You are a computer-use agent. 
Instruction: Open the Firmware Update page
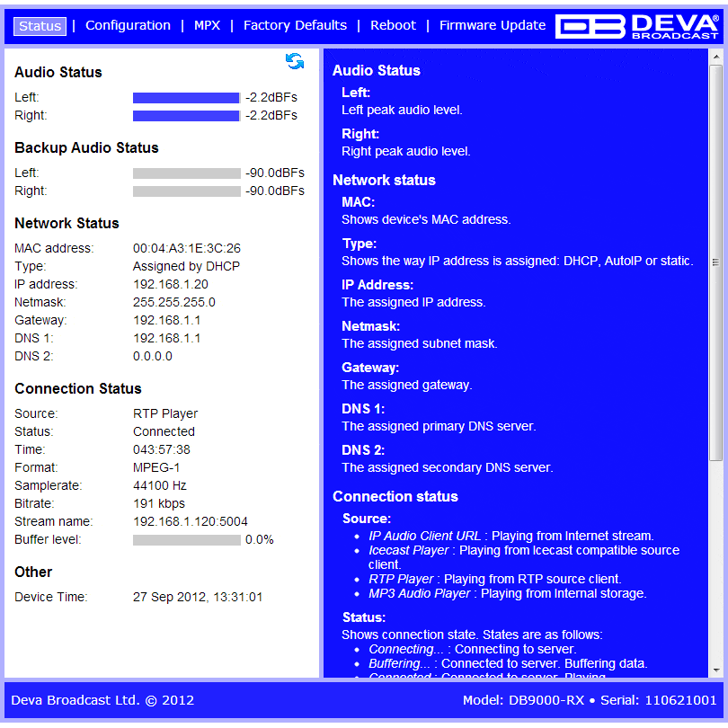(493, 26)
